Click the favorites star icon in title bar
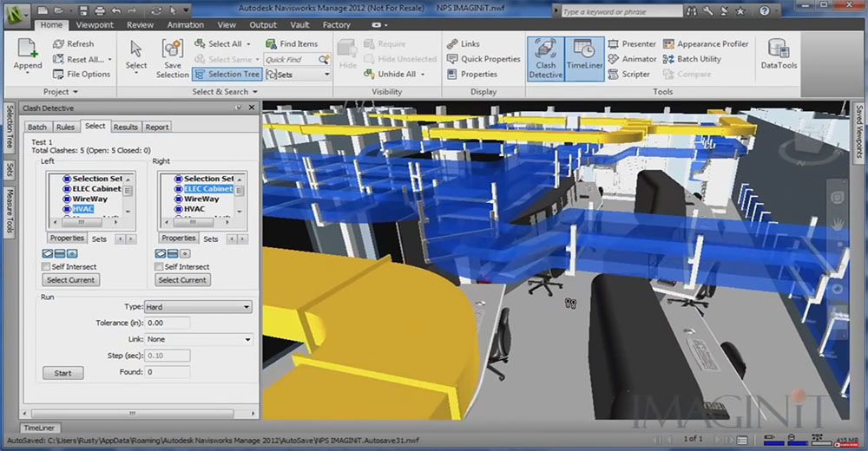 (740, 11)
